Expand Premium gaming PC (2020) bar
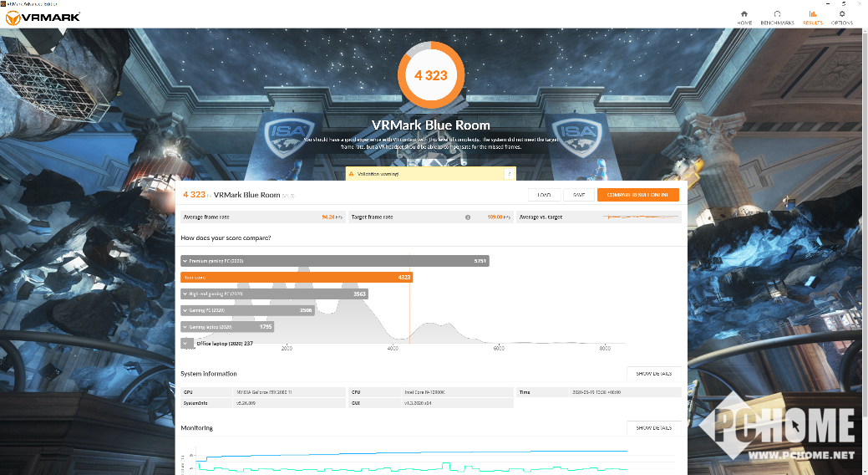 334,261
